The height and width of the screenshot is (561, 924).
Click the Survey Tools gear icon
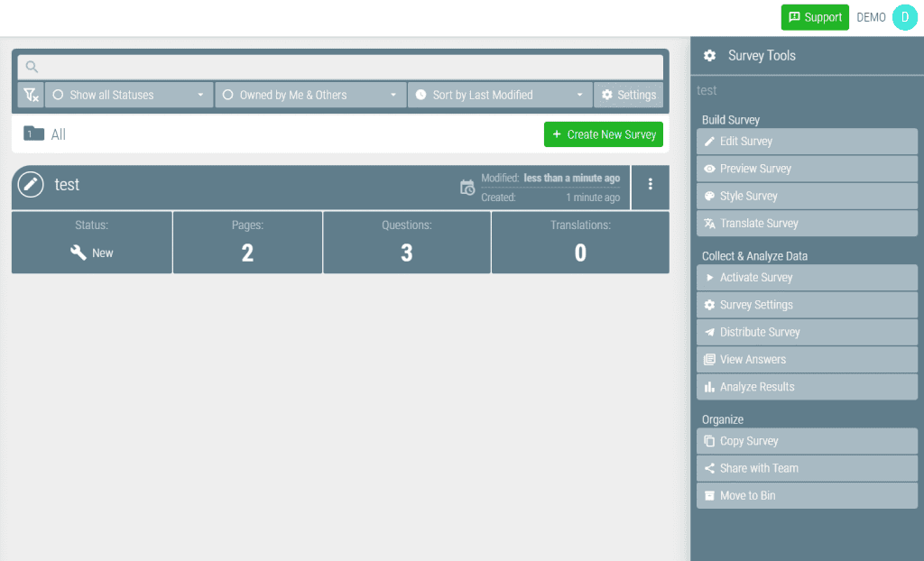(709, 55)
